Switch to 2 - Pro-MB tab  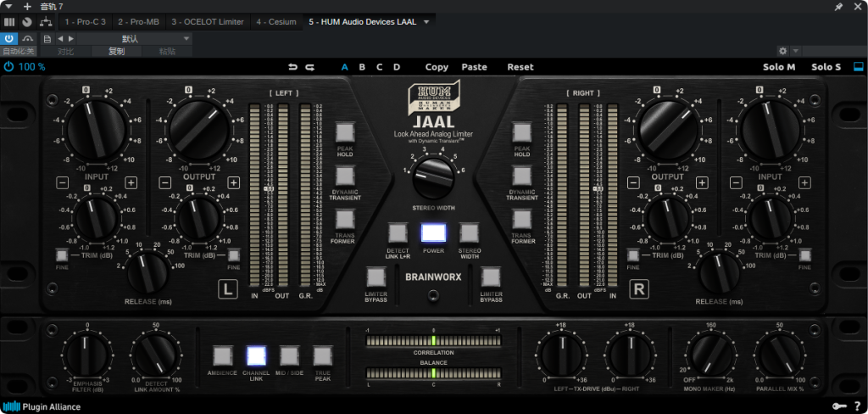pyautogui.click(x=138, y=22)
